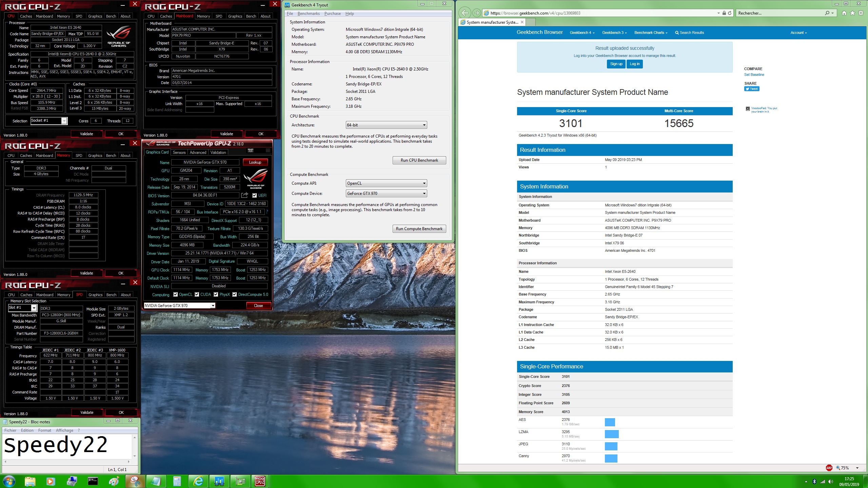This screenshot has height=488, width=868.
Task: Toggle the OpenCL checkbox in GPU-Z
Action: (x=175, y=294)
